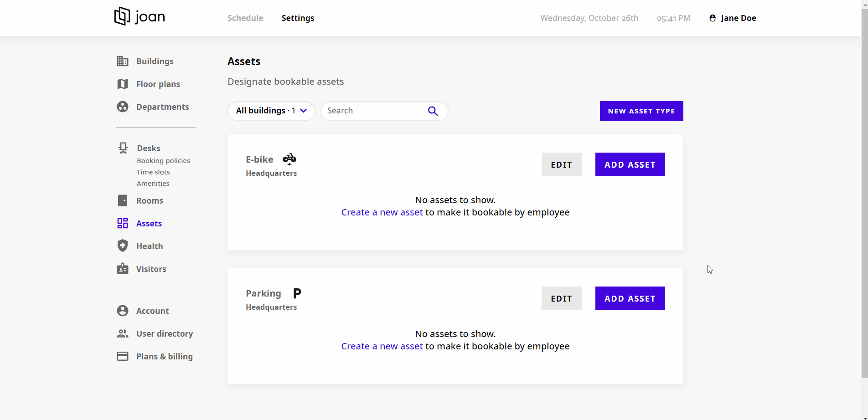868x420 pixels.
Task: Click Create a new asset under Parking
Action: 382,346
